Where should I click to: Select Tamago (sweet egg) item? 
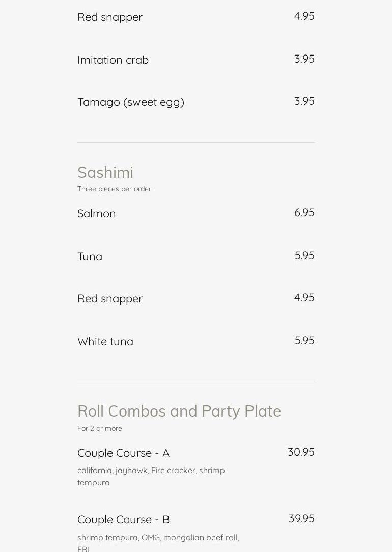[x=131, y=102]
